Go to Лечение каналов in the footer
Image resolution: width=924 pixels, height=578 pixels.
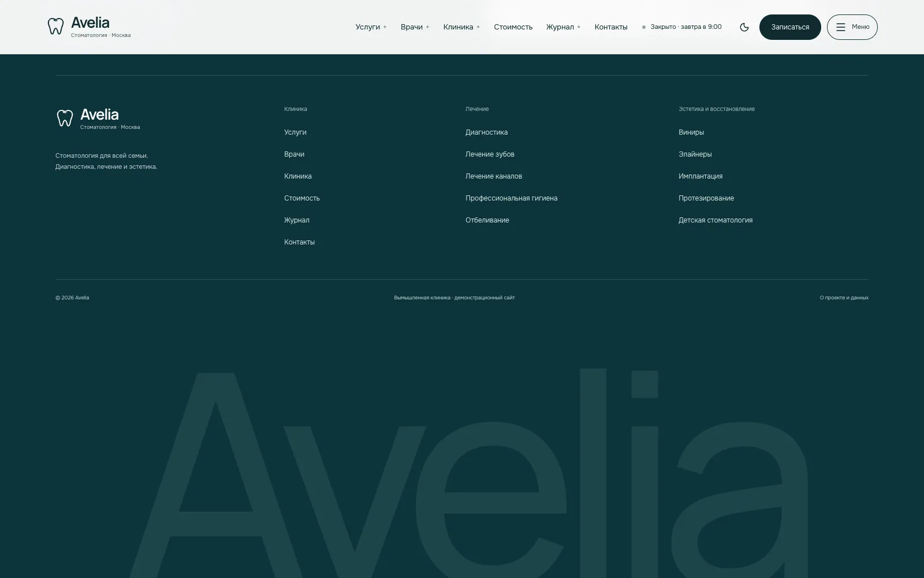click(x=493, y=176)
